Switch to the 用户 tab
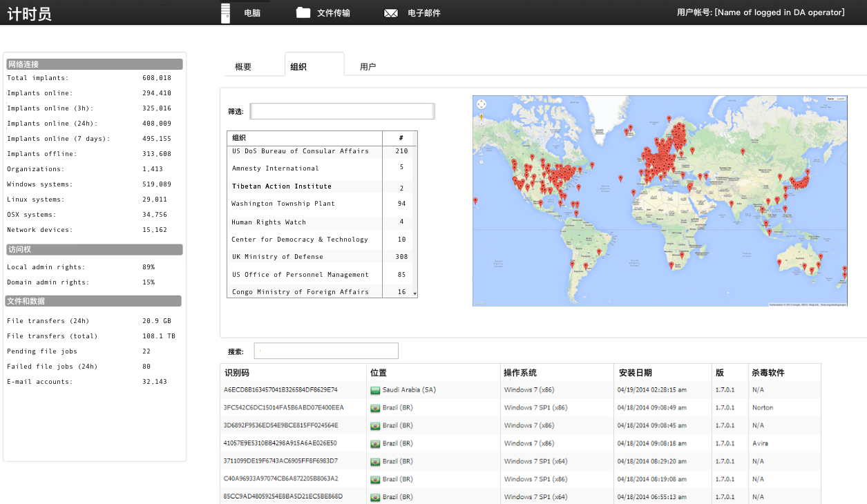867x504 pixels. (368, 67)
